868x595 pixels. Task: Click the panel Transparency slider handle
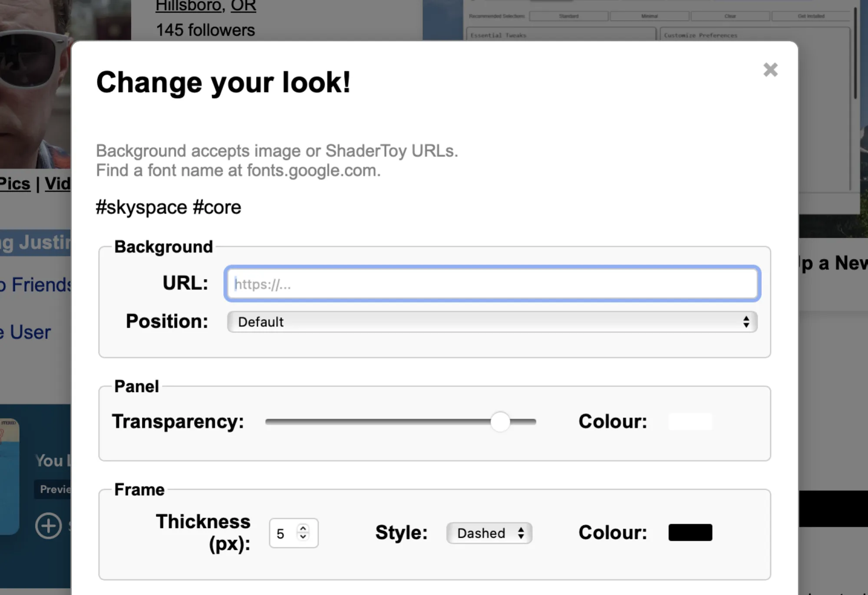click(500, 421)
